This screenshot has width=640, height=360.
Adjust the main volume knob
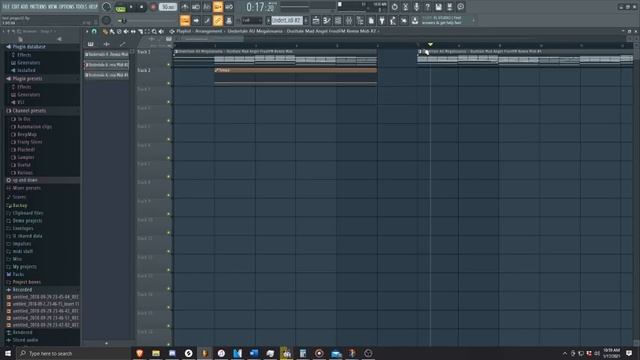click(107, 7)
